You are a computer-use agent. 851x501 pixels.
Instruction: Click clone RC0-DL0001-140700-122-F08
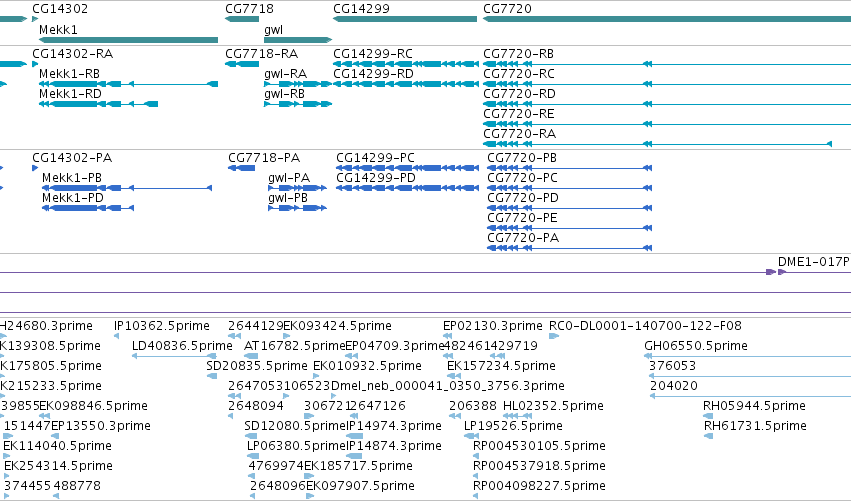point(645,326)
